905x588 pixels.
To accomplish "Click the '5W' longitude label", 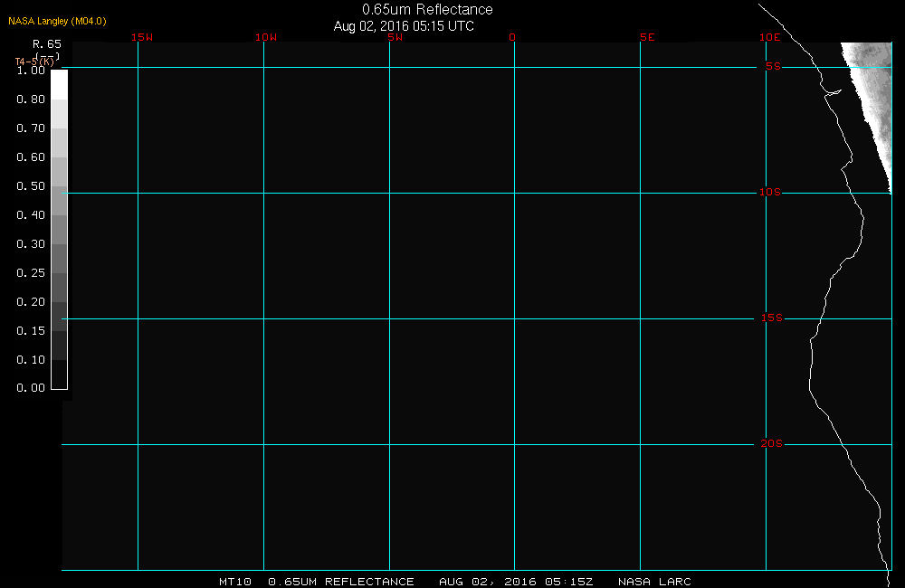I will (395, 37).
